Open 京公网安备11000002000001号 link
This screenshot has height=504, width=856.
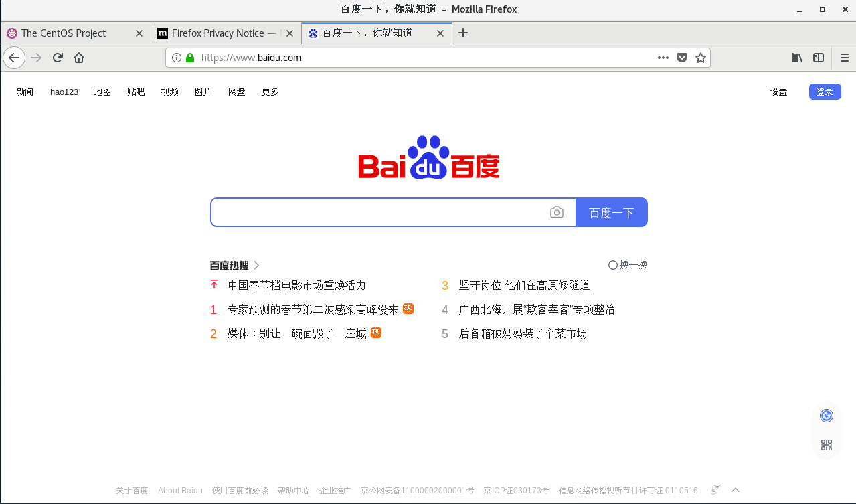point(417,491)
